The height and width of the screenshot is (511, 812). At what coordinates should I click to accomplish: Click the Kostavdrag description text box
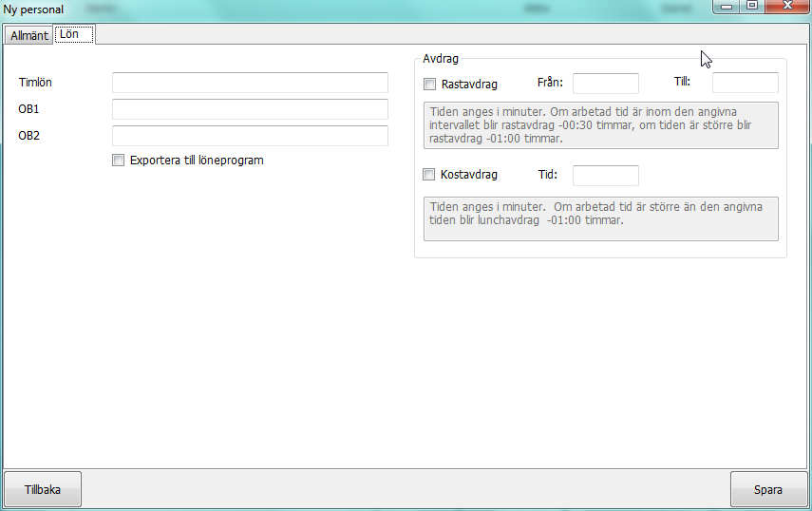coord(601,218)
